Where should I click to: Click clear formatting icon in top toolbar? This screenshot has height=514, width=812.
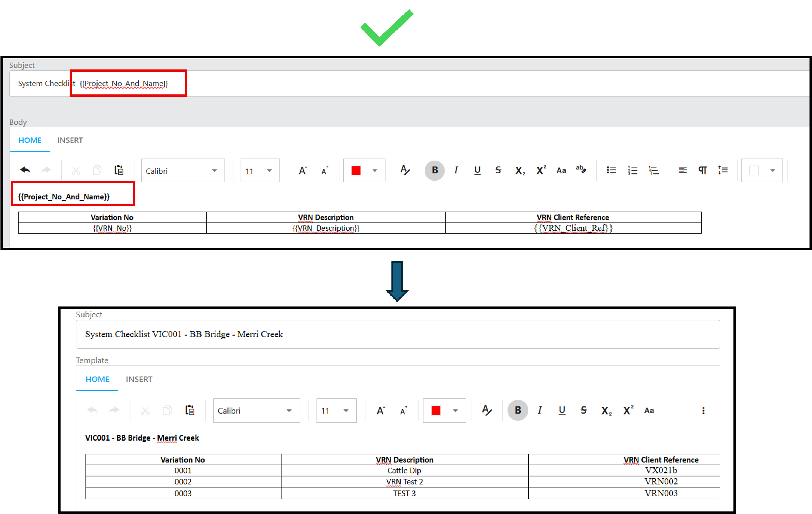click(x=405, y=170)
